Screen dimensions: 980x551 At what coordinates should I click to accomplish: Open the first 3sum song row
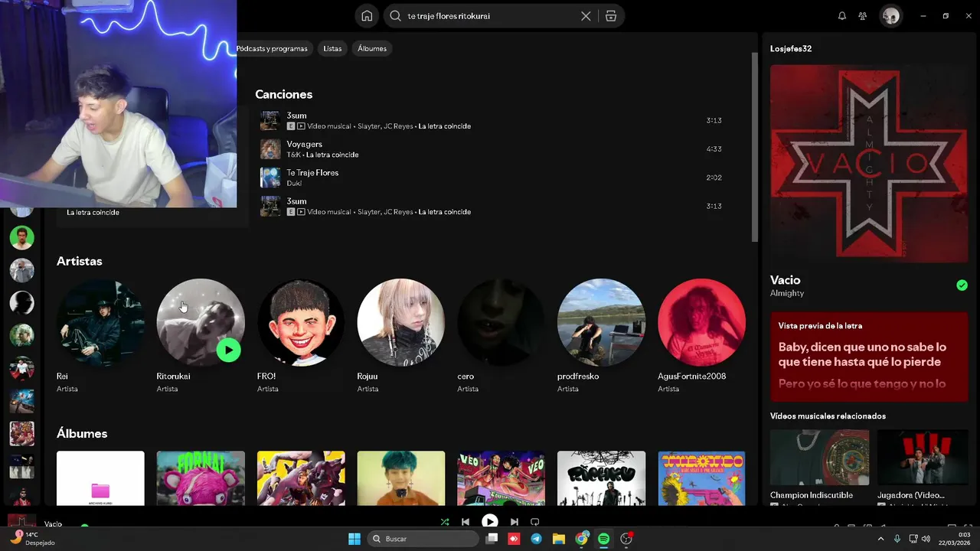click(493, 121)
